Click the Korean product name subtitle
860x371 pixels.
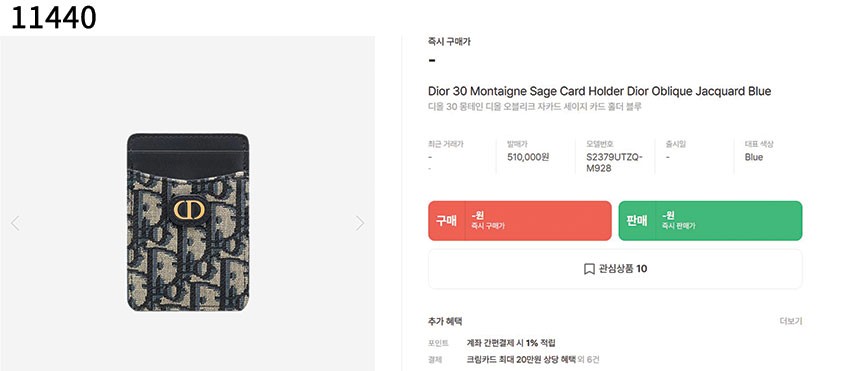tap(535, 106)
